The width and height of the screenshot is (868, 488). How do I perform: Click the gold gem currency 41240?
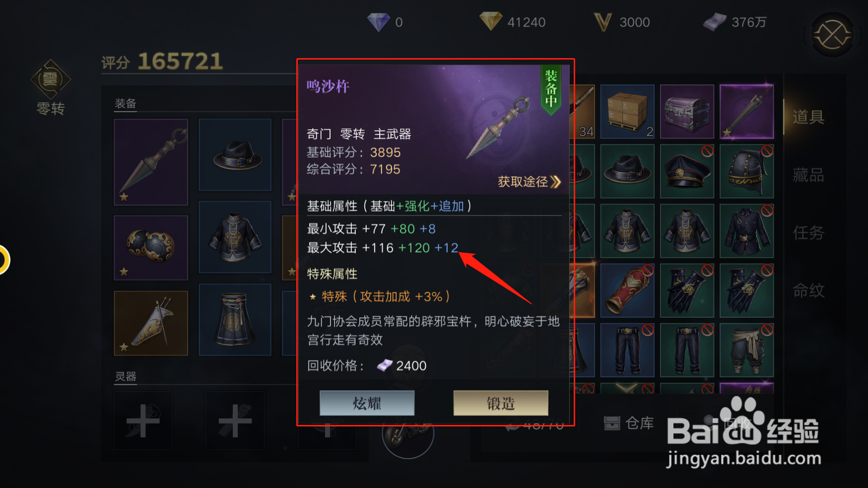(x=512, y=22)
